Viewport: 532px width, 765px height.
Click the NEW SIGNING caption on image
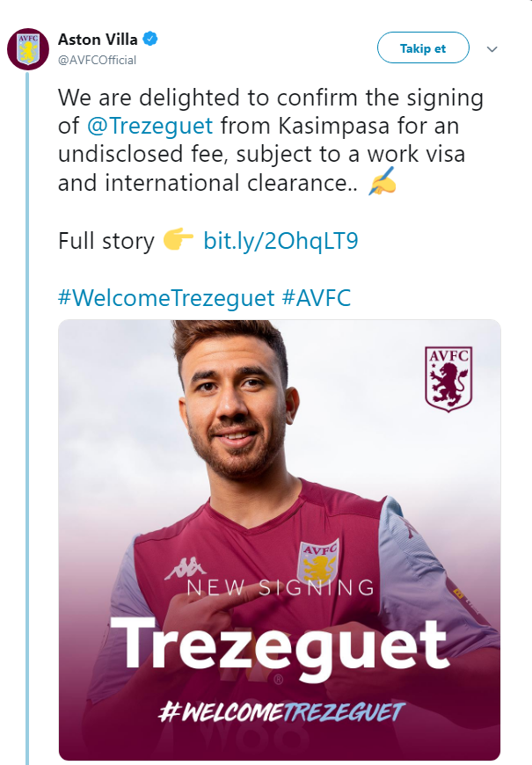[279, 587]
